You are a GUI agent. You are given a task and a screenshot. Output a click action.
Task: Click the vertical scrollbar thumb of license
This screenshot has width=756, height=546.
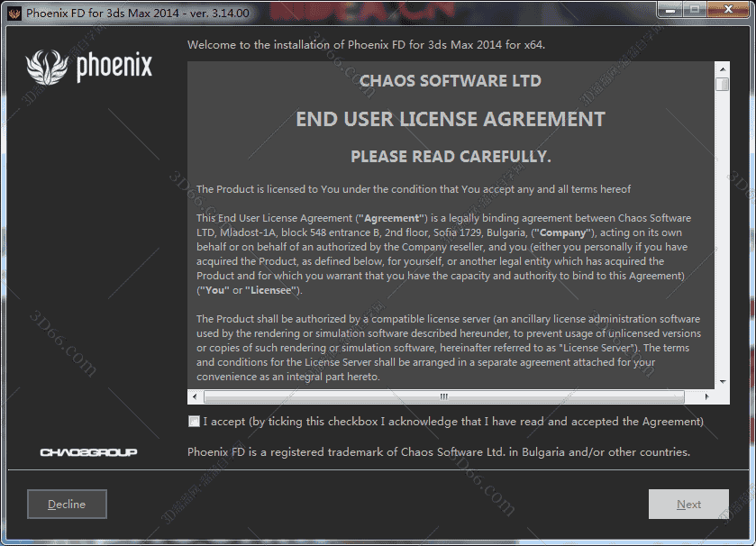tap(722, 85)
